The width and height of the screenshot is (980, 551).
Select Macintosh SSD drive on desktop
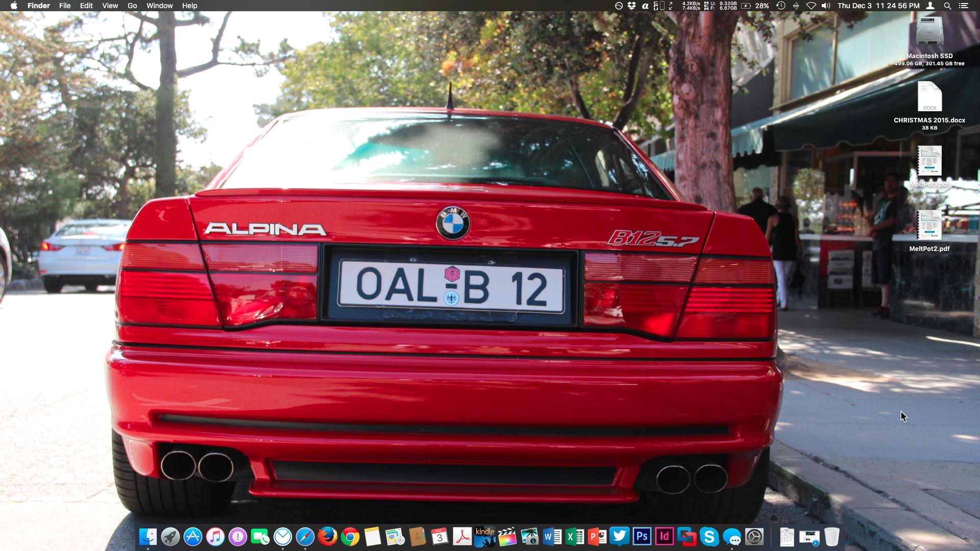click(929, 41)
